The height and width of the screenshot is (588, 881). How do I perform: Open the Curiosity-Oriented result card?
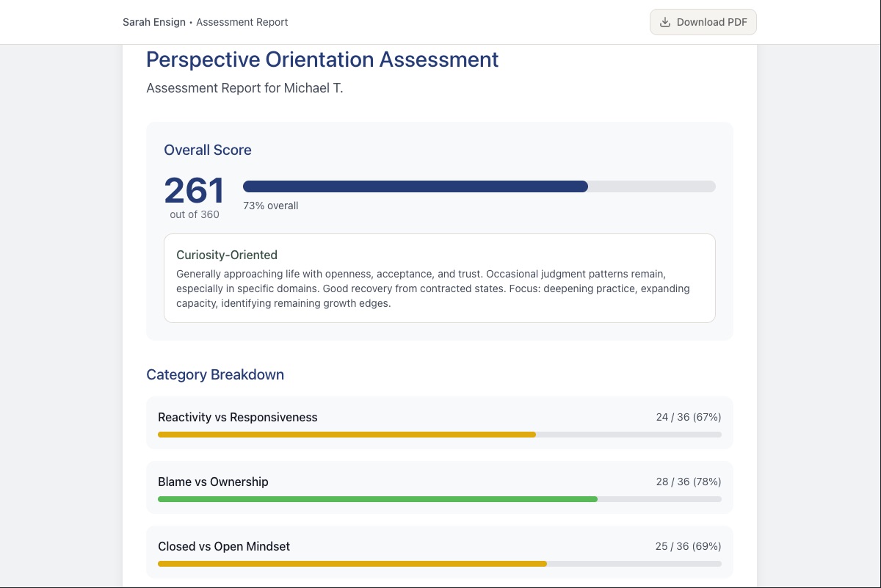tap(439, 278)
